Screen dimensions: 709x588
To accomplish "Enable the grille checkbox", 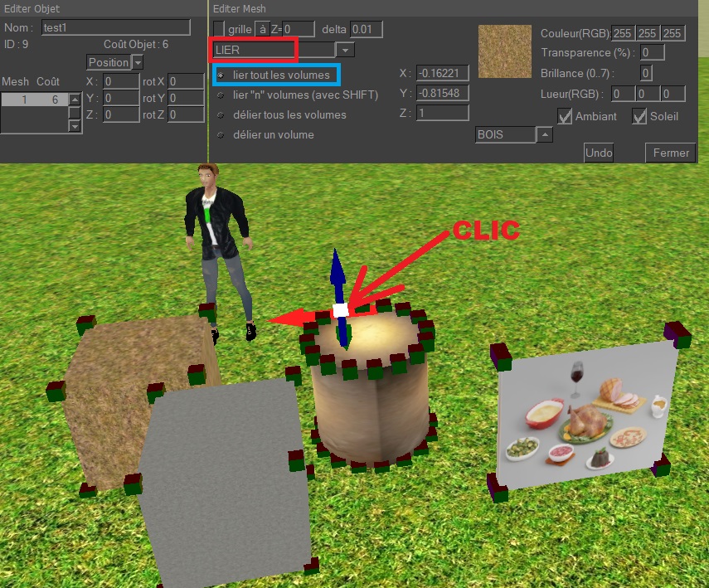I will (x=219, y=29).
